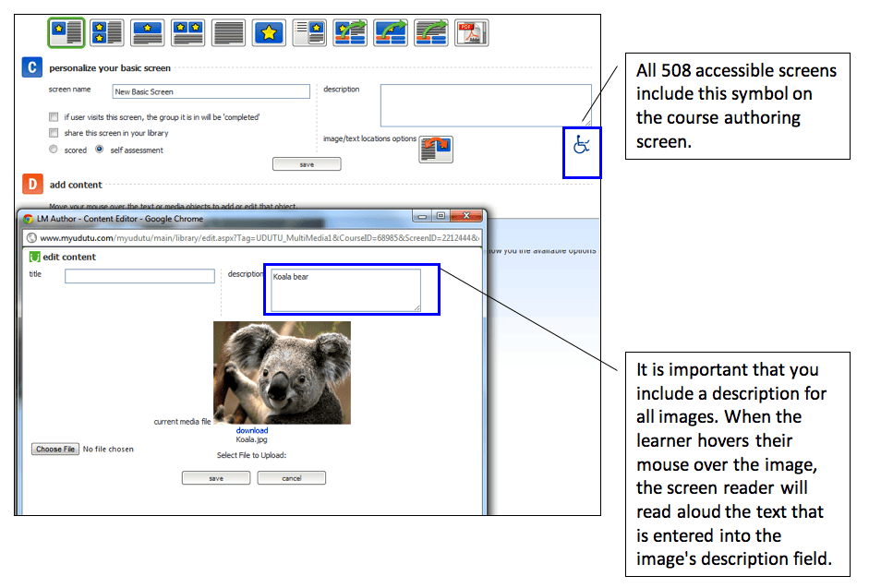This screenshot has height=588, width=869.
Task: Choose the two stacked images with text layout
Action: click(107, 33)
